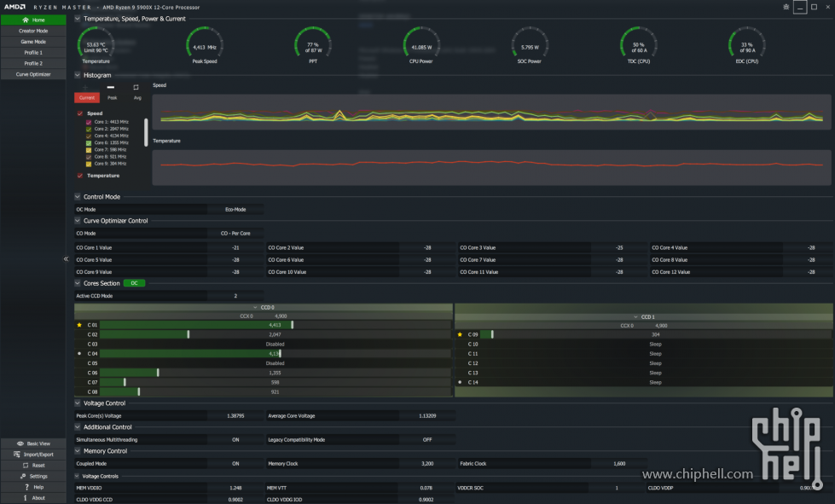Click the Import/Export icon in the sidebar
Screen dimensions: 835x504
(x=16, y=455)
